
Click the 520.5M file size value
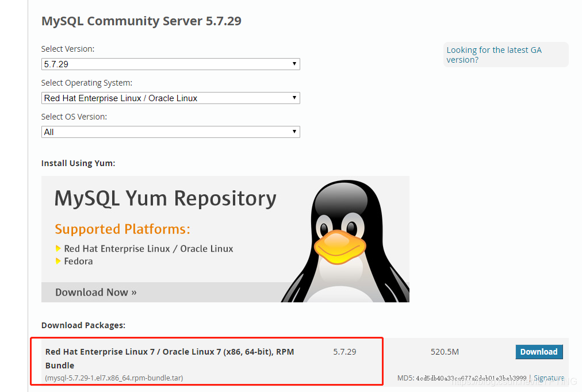pos(445,352)
